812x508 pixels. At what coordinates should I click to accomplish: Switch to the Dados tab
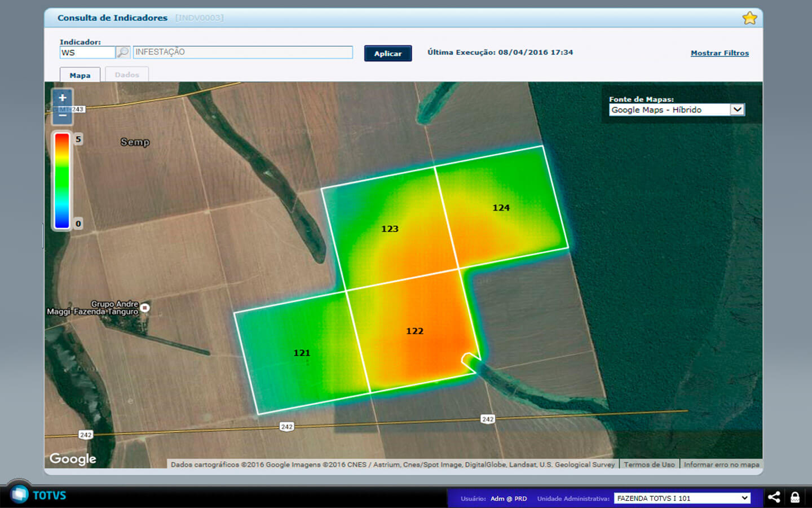point(127,75)
